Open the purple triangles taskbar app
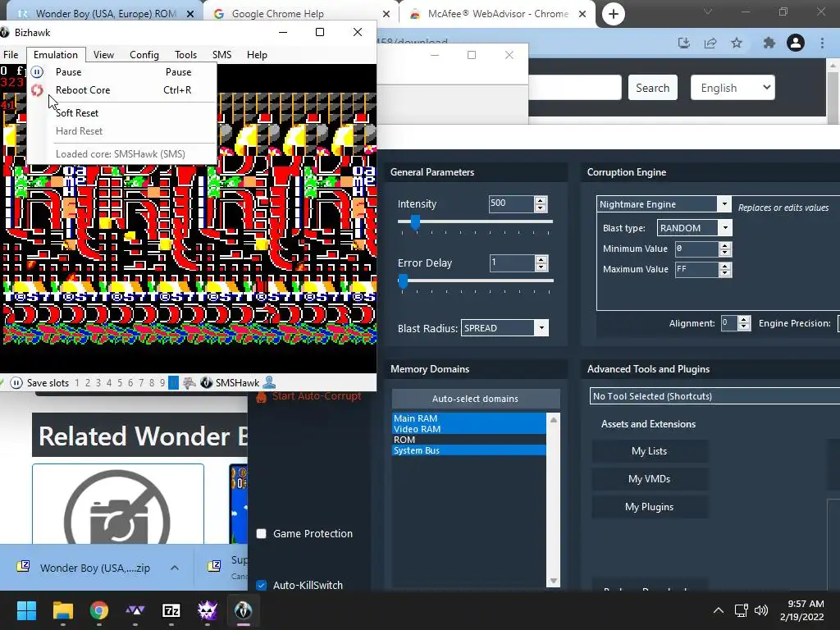 (x=135, y=610)
